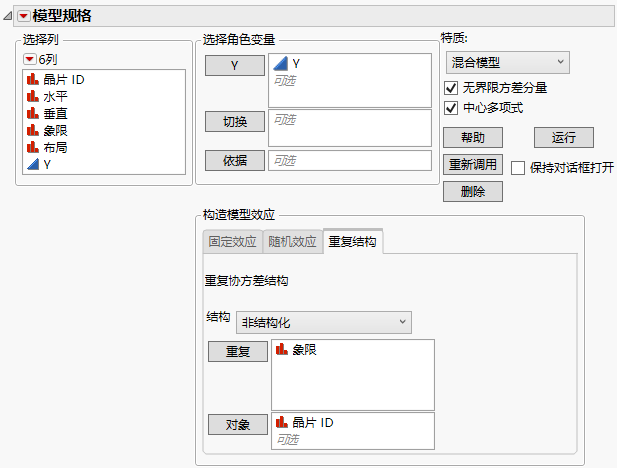617x468 pixels.
Task: Click the 布局 column bar icon
Action: [33, 147]
